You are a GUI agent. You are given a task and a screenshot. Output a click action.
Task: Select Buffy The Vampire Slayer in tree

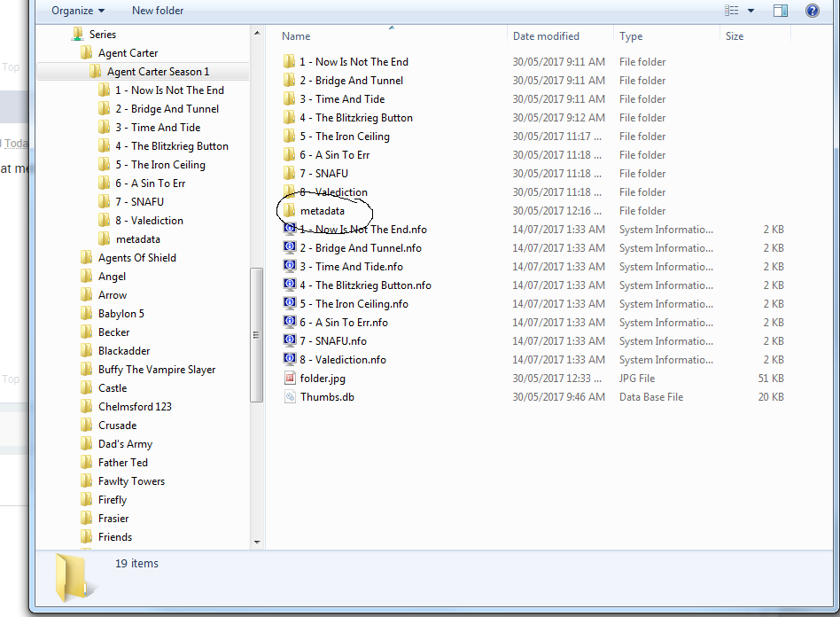pyautogui.click(x=157, y=370)
